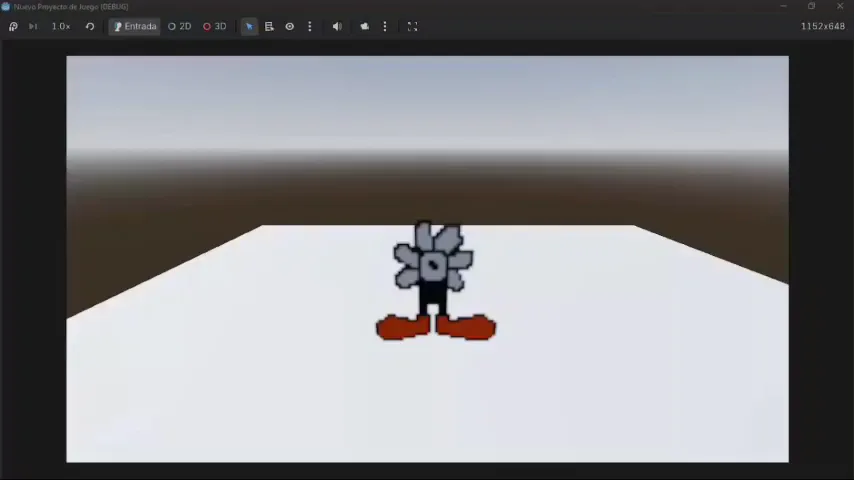Close the Nuevo Proyecto de Juego window
The image size is (854, 480).
(840, 6)
